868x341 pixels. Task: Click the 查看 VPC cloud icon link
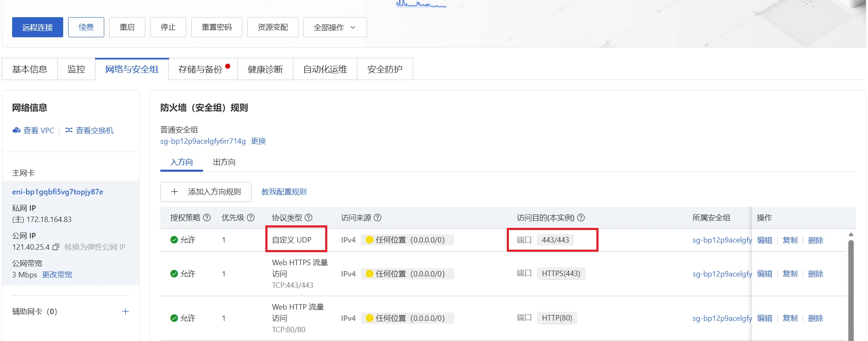33,130
